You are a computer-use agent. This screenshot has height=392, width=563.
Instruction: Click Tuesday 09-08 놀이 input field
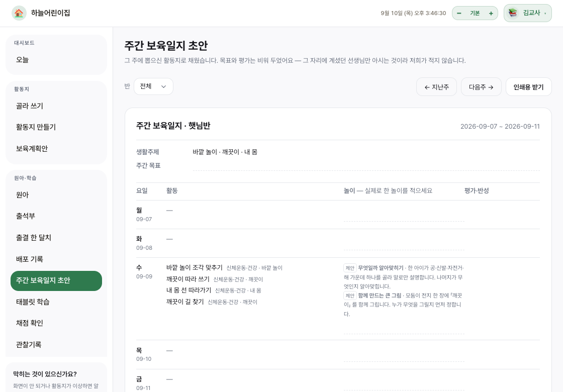point(404,243)
